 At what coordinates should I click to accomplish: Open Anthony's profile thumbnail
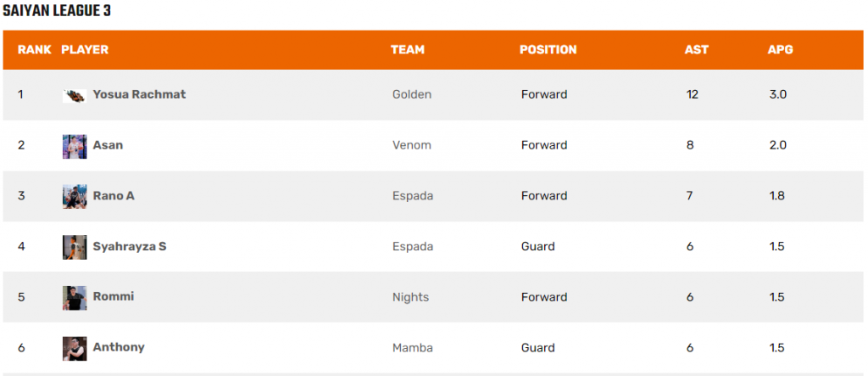[75, 349]
